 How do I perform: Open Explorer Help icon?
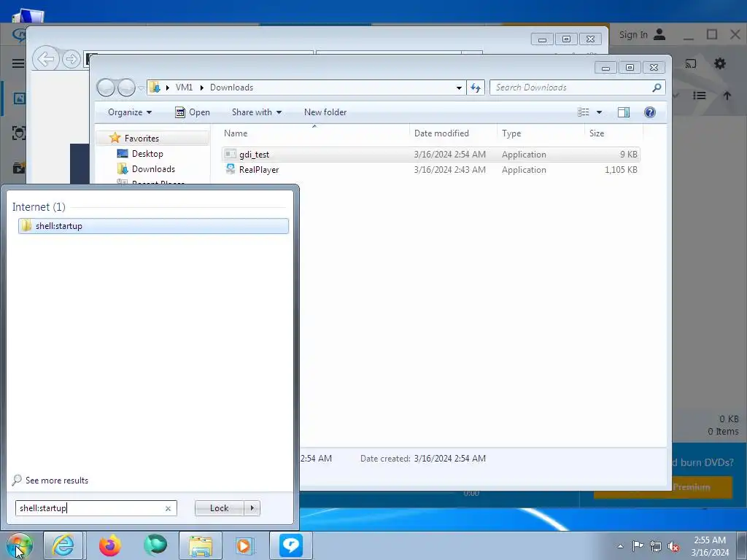649,112
